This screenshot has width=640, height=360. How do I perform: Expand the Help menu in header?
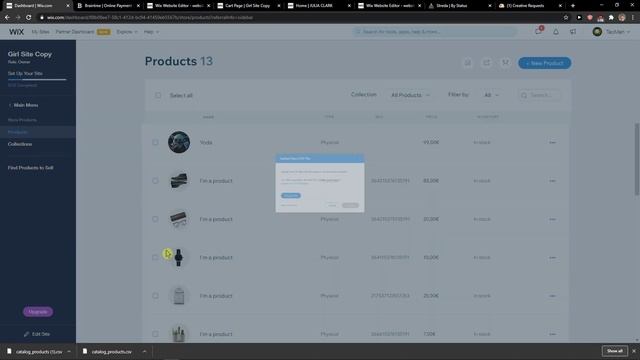(x=151, y=32)
